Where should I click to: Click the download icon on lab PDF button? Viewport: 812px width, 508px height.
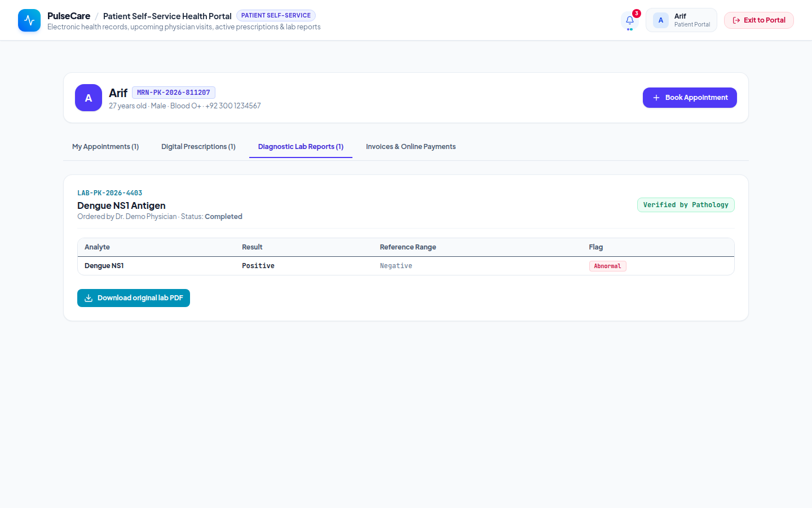(89, 298)
